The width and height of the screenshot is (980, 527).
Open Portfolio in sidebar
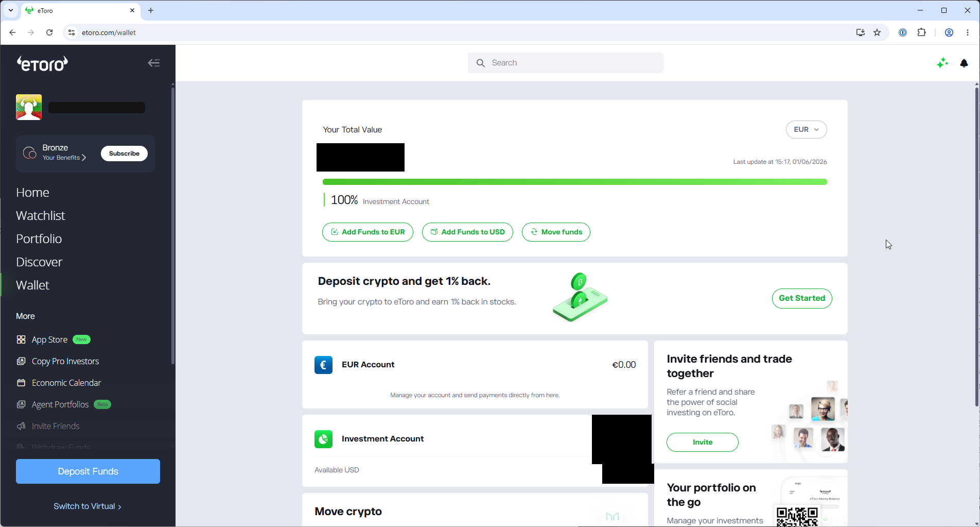click(39, 239)
